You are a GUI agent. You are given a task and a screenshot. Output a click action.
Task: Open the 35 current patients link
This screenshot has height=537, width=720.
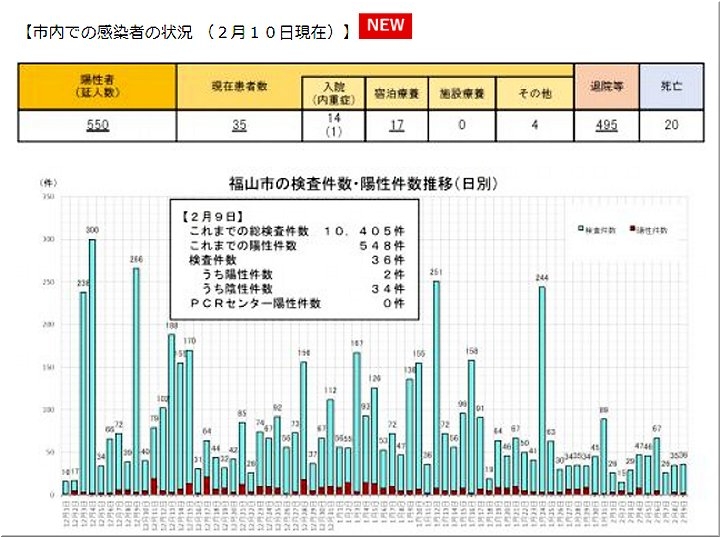click(238, 125)
